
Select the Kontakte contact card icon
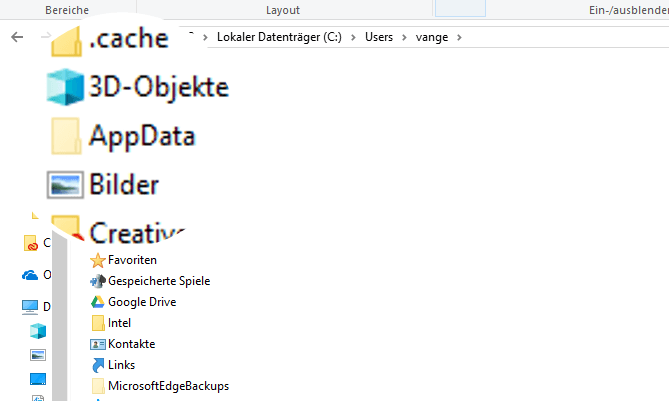(98, 344)
